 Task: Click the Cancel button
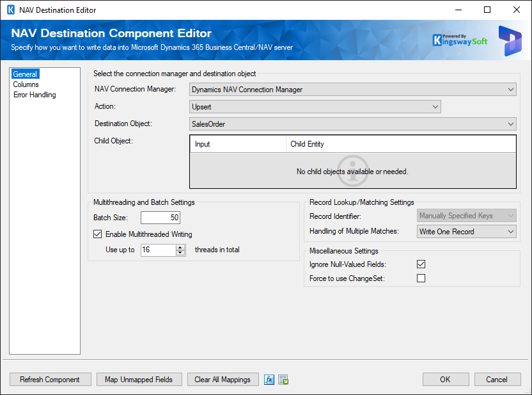pos(497,380)
